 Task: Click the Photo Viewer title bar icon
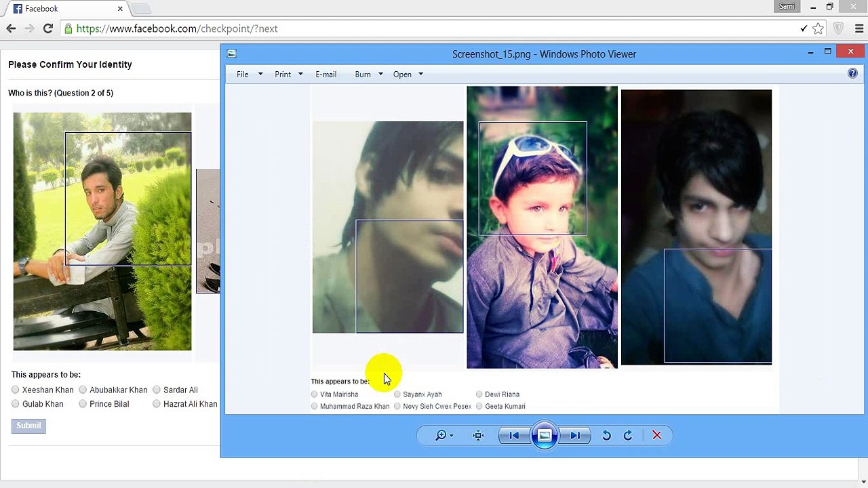(x=231, y=54)
